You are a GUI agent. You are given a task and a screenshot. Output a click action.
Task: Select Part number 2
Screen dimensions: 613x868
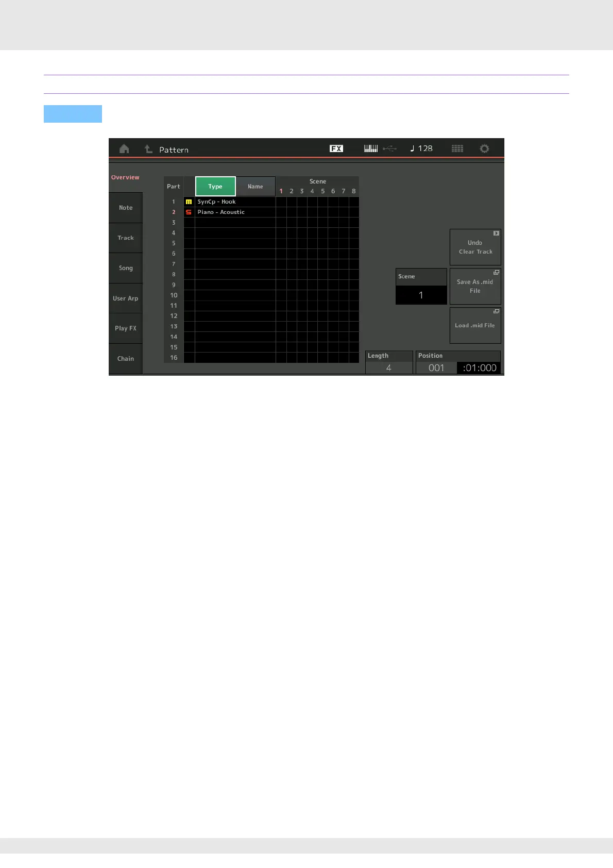click(x=174, y=212)
